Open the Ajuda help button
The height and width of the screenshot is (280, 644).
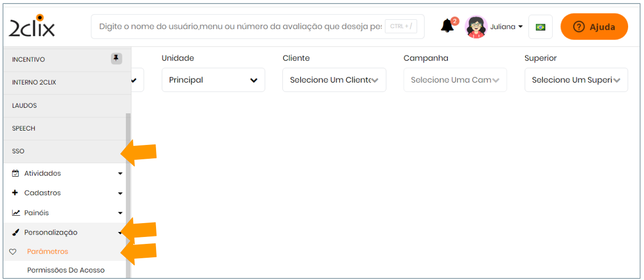(x=594, y=27)
